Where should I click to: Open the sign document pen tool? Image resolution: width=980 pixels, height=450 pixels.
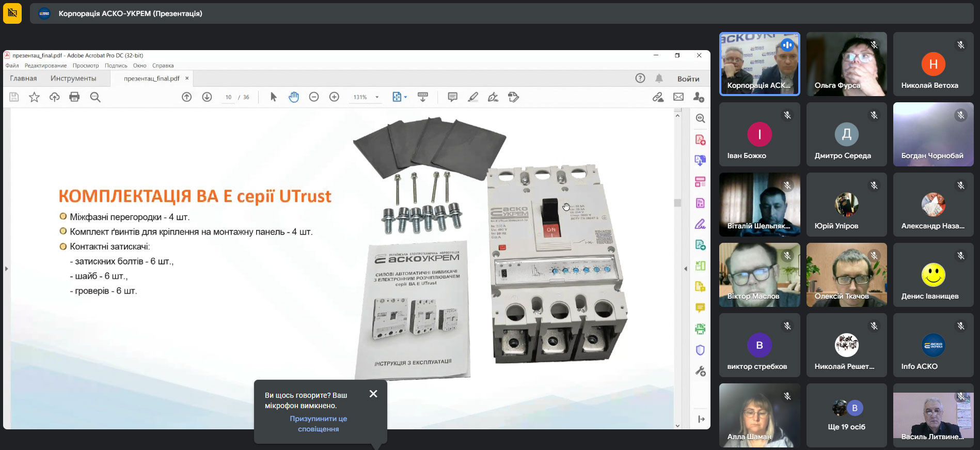point(493,97)
